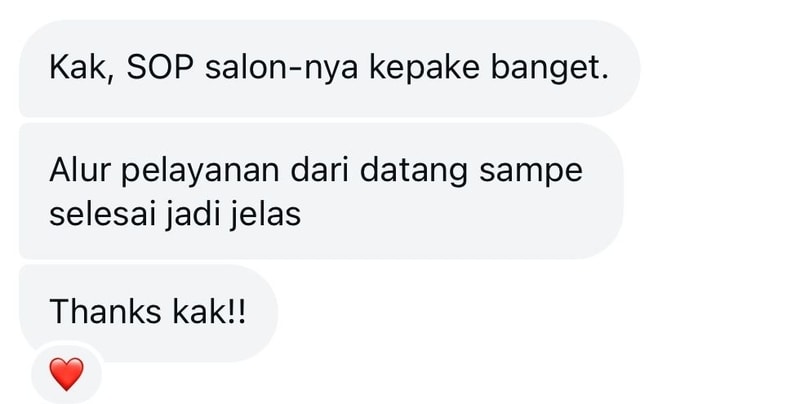The height and width of the screenshot is (404, 800).
Task: Select the 'Thanks kak!!' message bubble
Action: point(148,313)
